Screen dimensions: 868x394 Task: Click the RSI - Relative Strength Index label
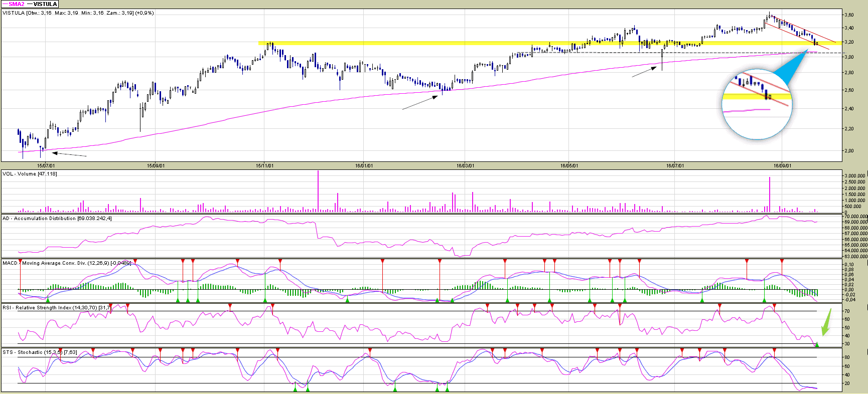coord(56,308)
